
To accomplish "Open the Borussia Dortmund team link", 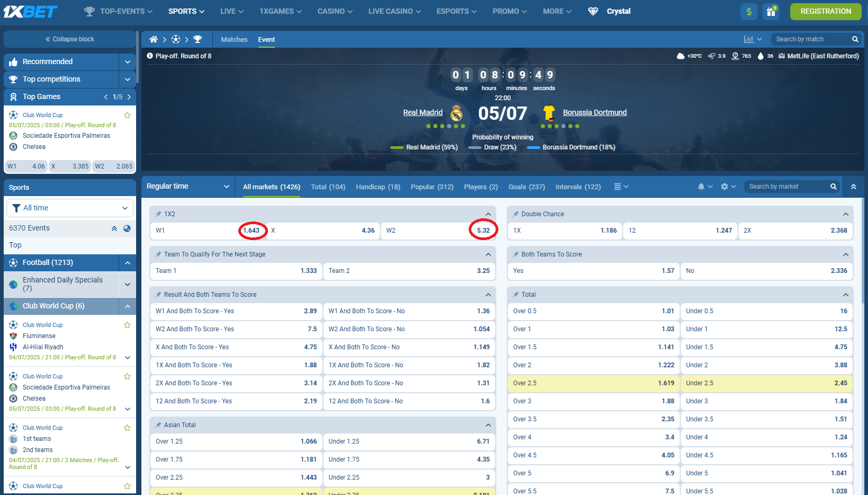I will pos(595,112).
